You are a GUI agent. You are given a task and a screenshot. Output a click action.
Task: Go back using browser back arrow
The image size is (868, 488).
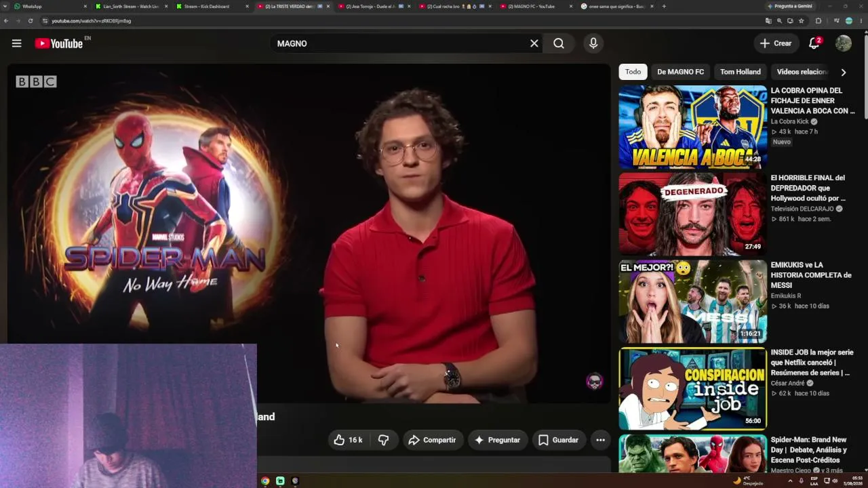coord(6,21)
